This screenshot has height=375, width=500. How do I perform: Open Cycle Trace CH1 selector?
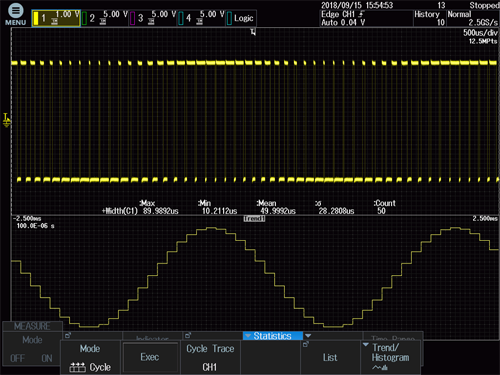pos(210,357)
